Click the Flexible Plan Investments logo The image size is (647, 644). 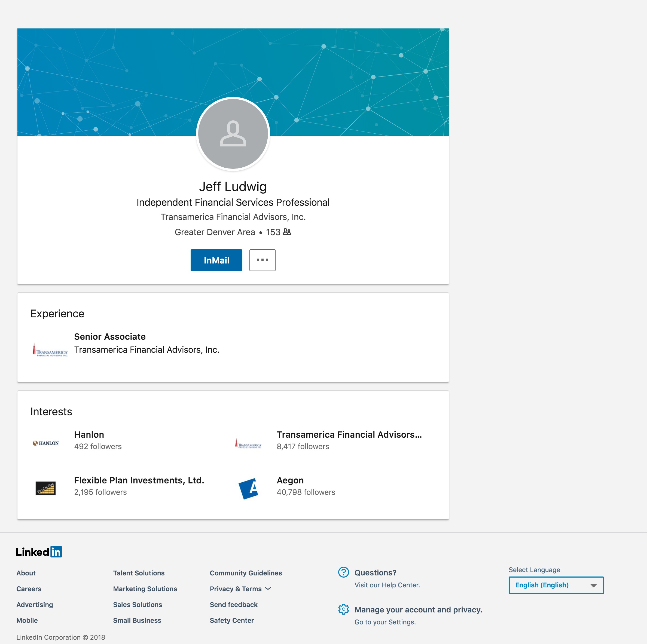click(x=45, y=488)
